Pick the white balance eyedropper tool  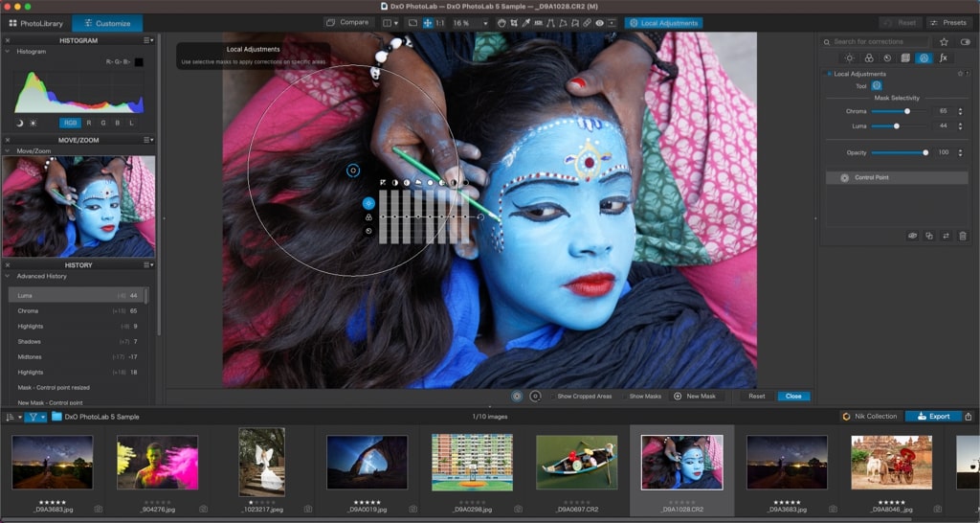click(x=526, y=23)
